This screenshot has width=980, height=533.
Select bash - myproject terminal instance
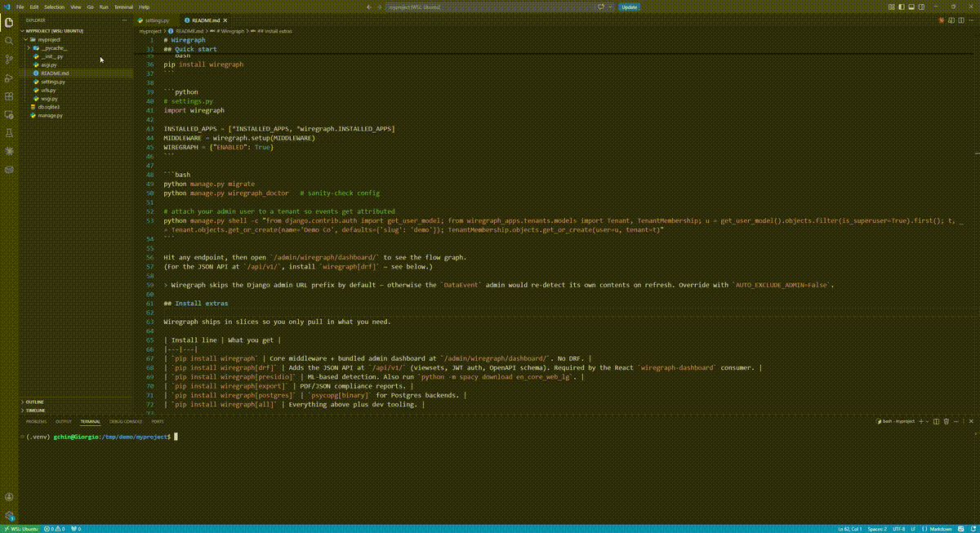pos(895,421)
